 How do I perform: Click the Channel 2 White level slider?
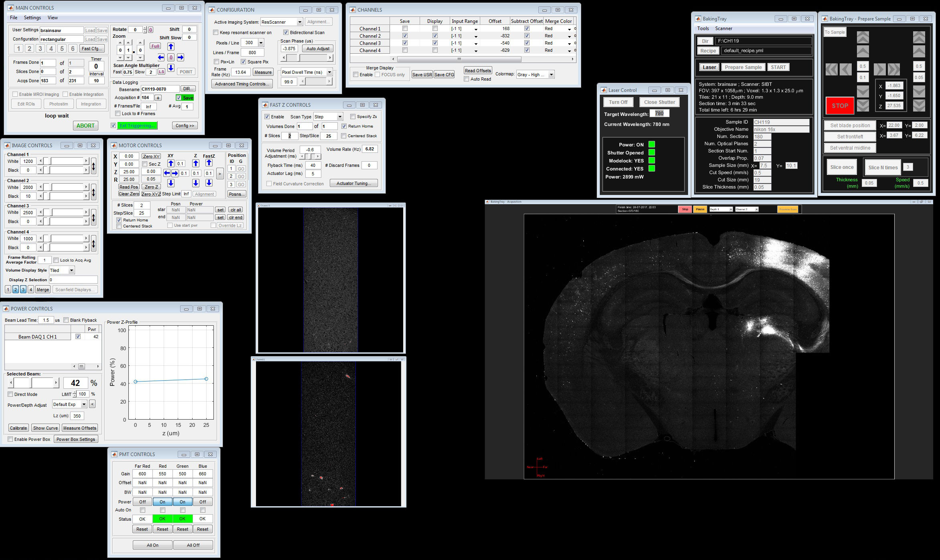[63, 187]
